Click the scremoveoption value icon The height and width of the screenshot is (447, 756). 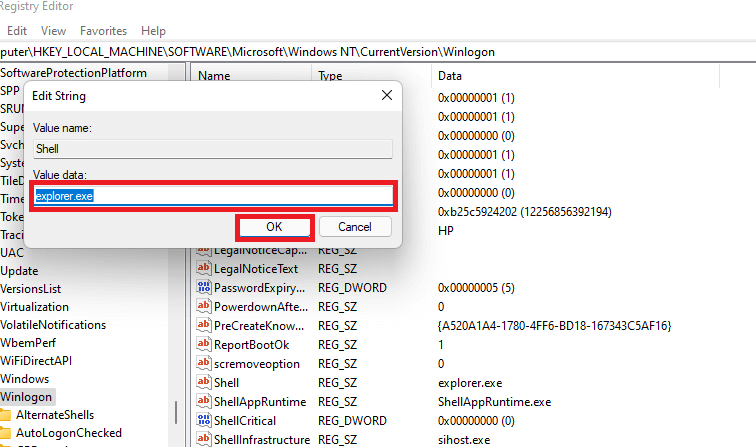point(204,363)
